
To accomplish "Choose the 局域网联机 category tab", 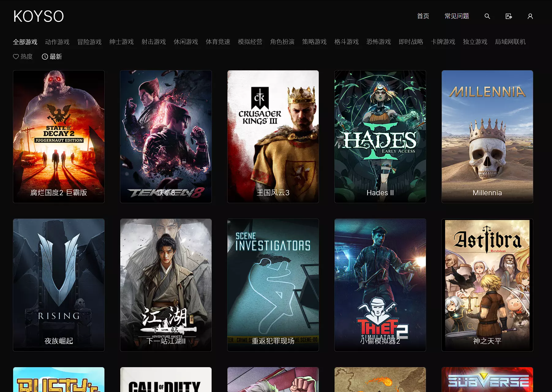I will [510, 42].
